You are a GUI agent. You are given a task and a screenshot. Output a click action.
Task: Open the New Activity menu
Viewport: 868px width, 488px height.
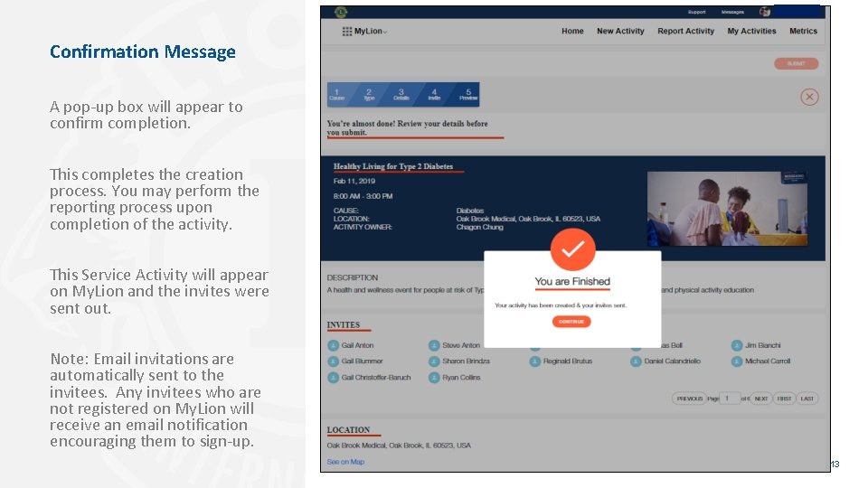[x=620, y=31]
